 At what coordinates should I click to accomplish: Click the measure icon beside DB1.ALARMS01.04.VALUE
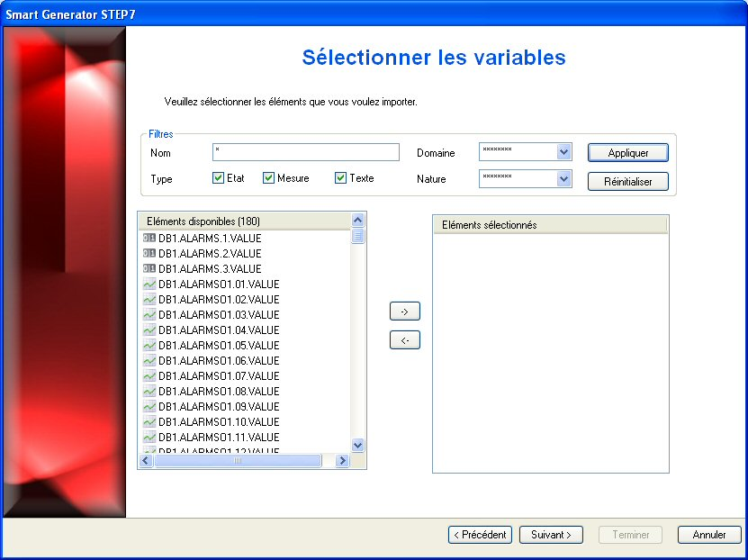pyautogui.click(x=149, y=330)
